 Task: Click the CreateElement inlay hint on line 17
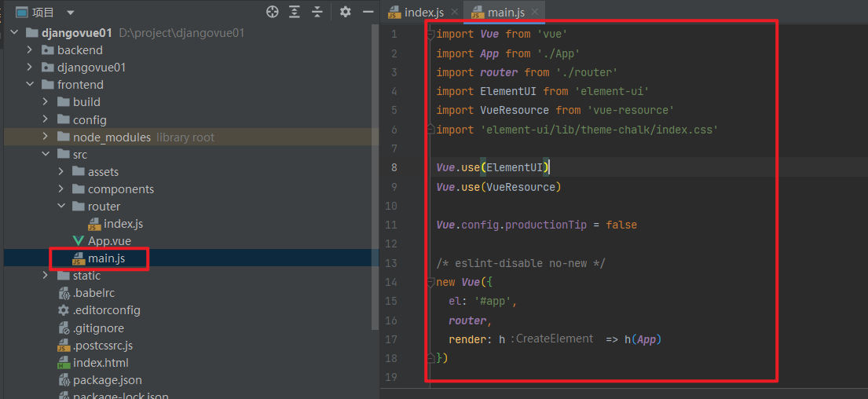pyautogui.click(x=554, y=339)
